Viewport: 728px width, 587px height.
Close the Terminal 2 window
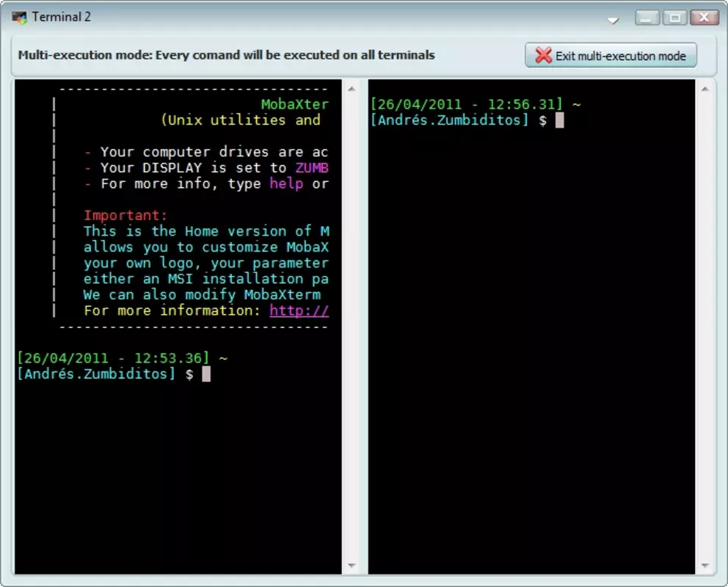[x=704, y=18]
